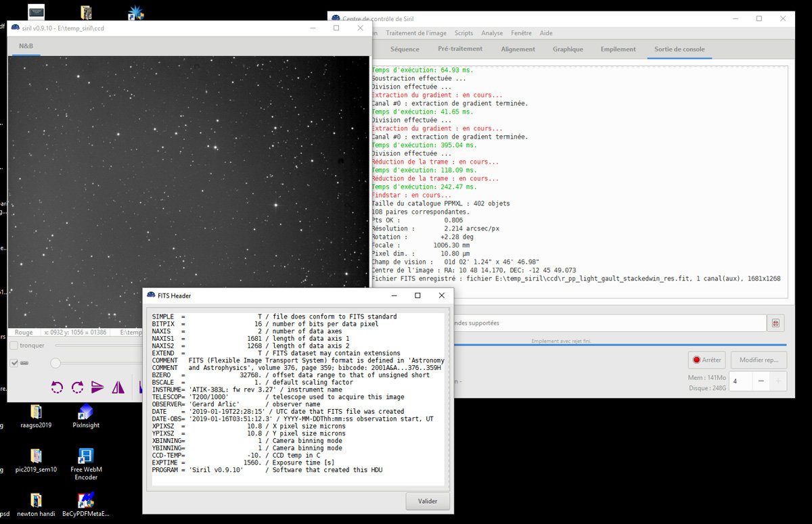The height and width of the screenshot is (524, 812).
Task: Click the stacking progress bar
Action: click(x=619, y=345)
